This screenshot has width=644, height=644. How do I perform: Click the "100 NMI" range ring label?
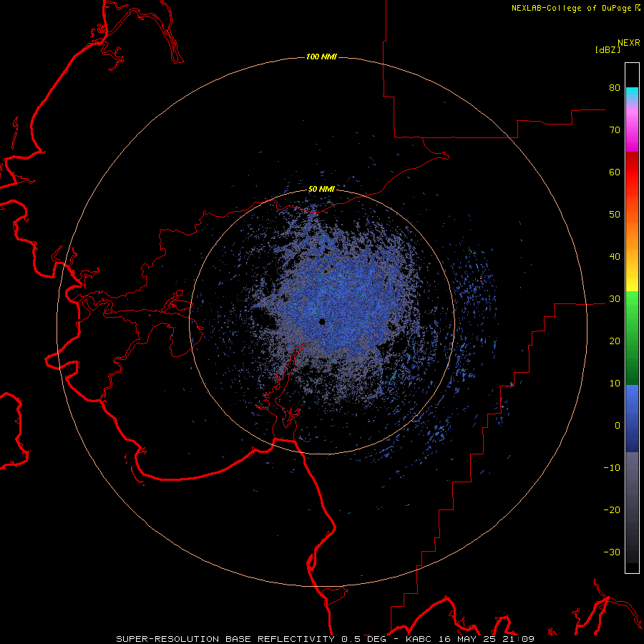321,57
